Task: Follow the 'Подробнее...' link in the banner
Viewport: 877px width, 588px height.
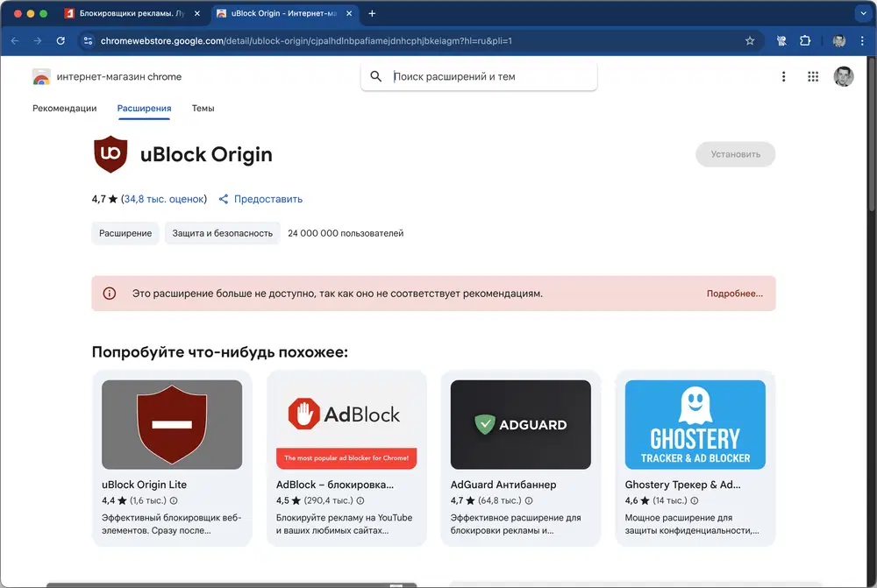Action: pos(734,294)
